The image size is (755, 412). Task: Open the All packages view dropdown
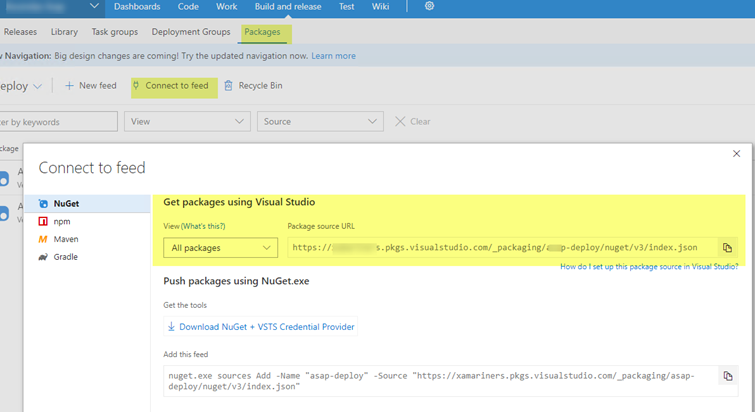pyautogui.click(x=221, y=248)
